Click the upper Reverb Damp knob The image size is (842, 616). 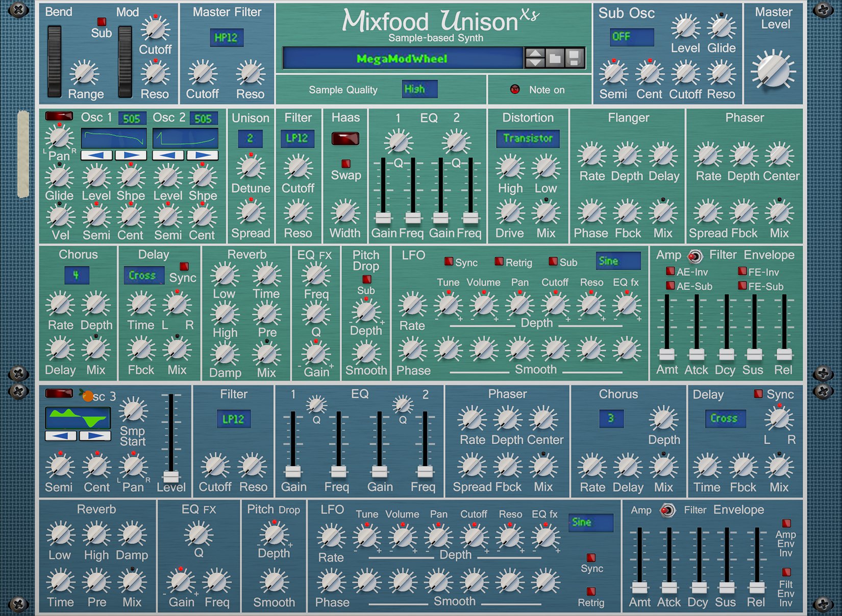point(225,353)
